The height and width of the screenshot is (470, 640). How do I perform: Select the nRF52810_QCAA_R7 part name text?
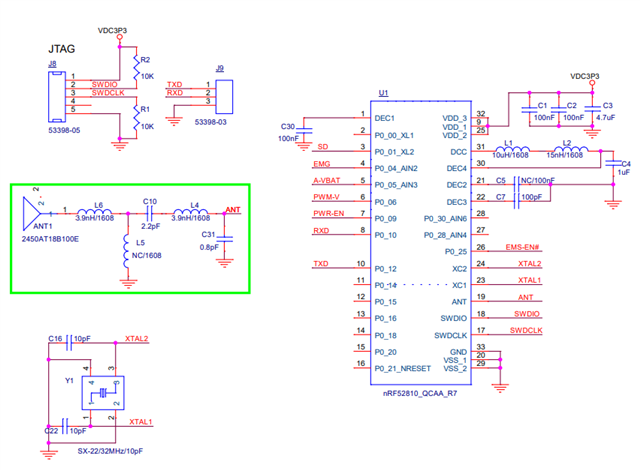coord(420,393)
